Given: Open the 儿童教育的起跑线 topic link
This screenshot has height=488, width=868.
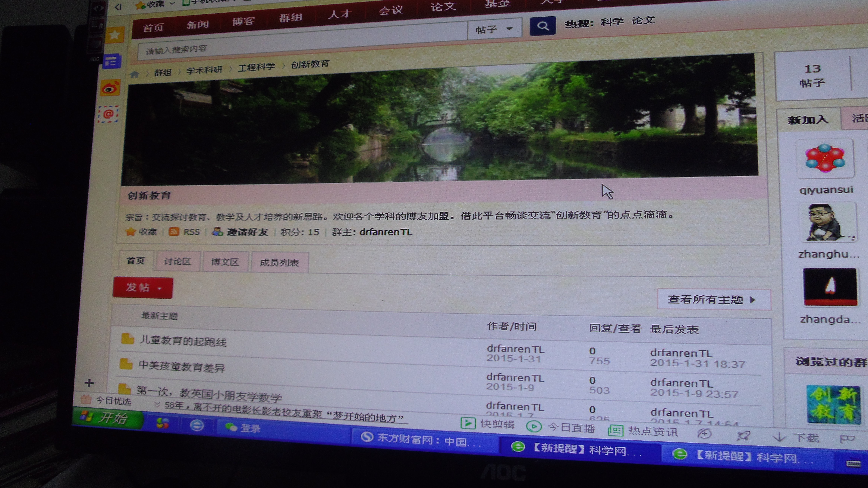Looking at the screenshot, I should click(183, 341).
